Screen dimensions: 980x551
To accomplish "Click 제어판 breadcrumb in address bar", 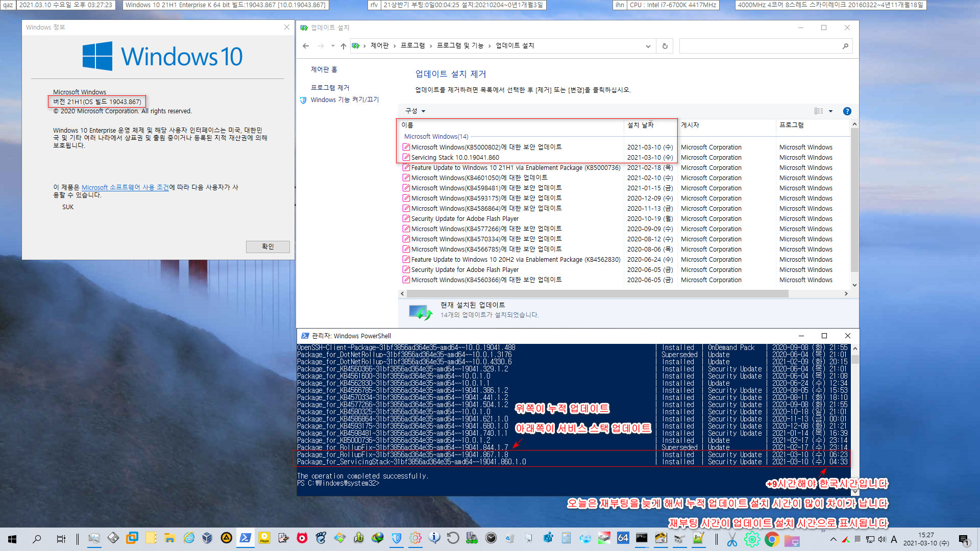I will coord(379,46).
